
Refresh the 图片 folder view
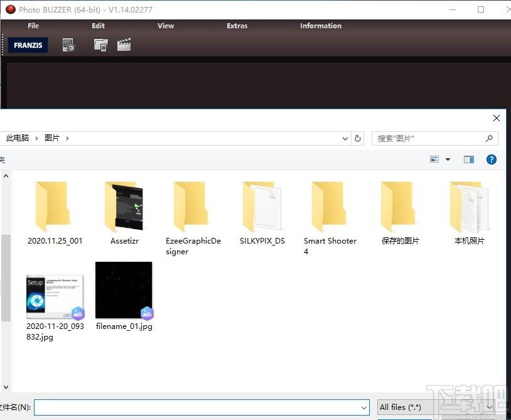click(x=357, y=139)
